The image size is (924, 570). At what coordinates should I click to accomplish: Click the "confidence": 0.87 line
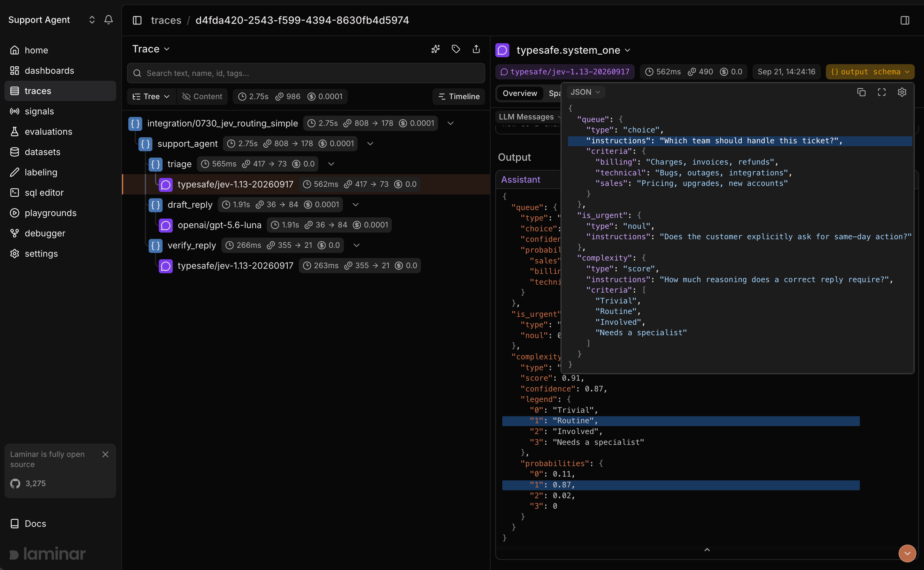click(564, 389)
